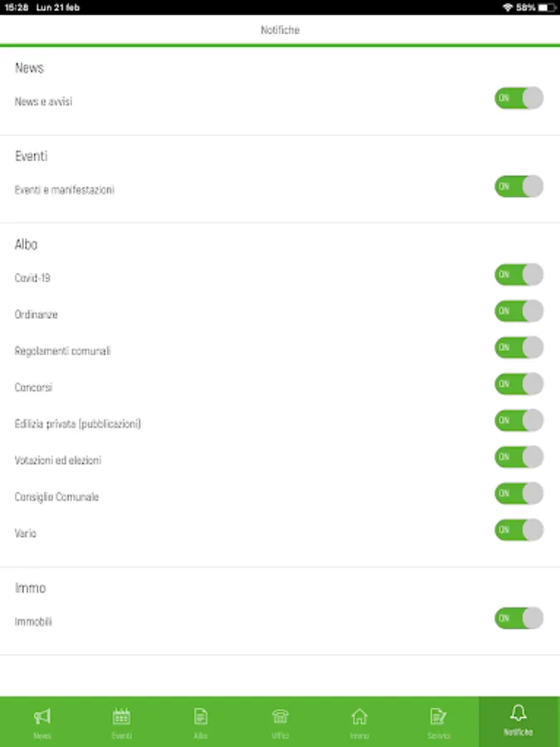Open the Eventi calendar icon
Viewport: 560px width, 747px height.
121,716
